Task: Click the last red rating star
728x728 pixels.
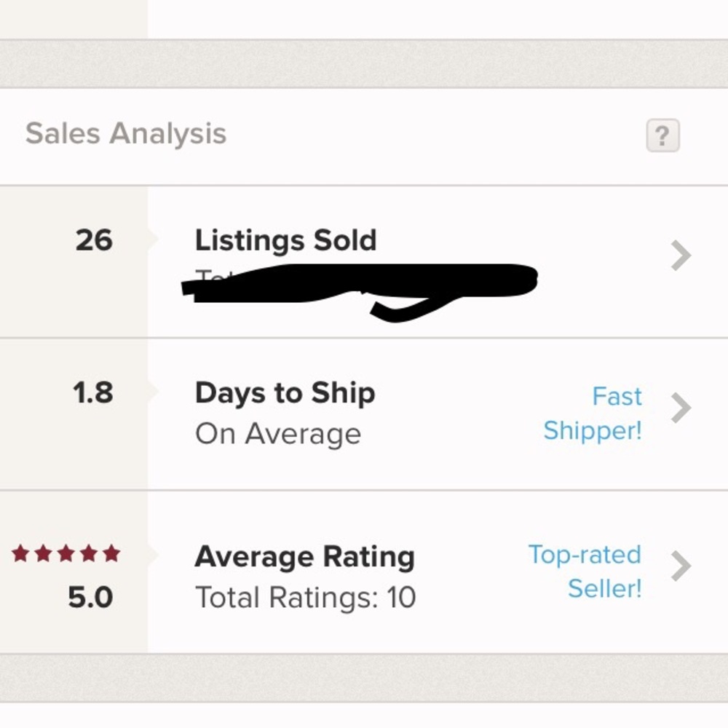Action: (x=111, y=554)
